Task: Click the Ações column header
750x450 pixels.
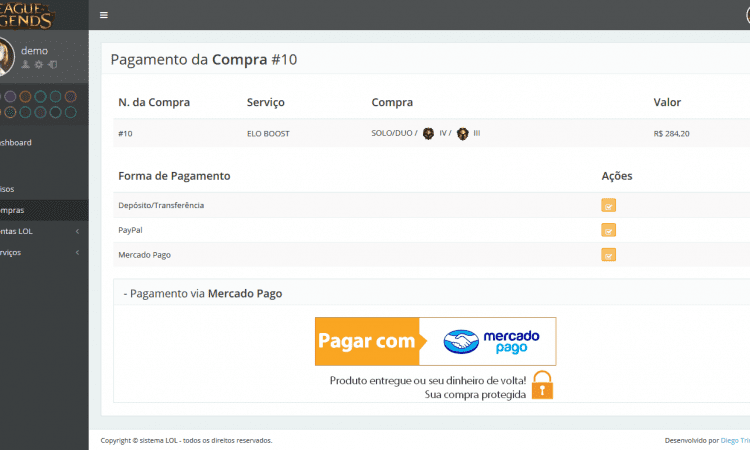Action: 617,176
